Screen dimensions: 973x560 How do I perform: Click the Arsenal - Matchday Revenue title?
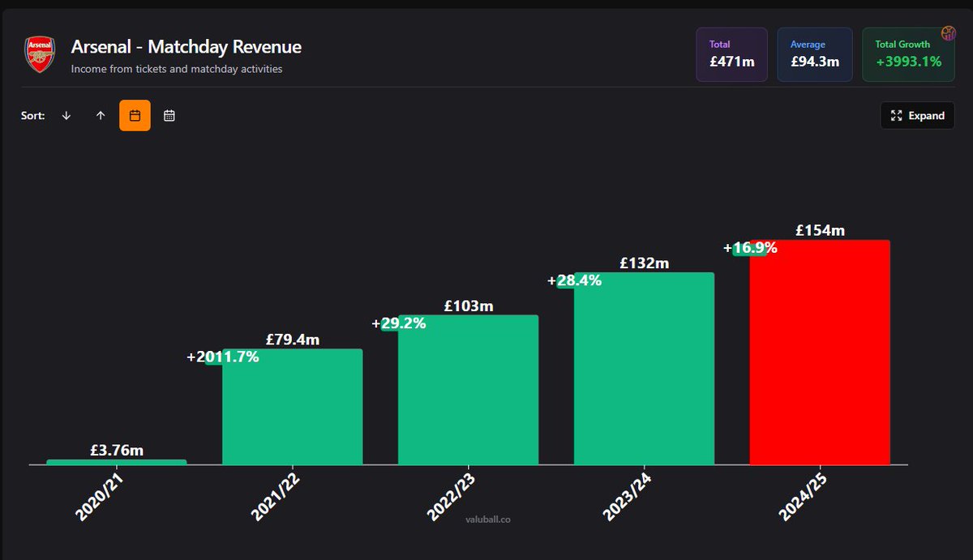(186, 47)
